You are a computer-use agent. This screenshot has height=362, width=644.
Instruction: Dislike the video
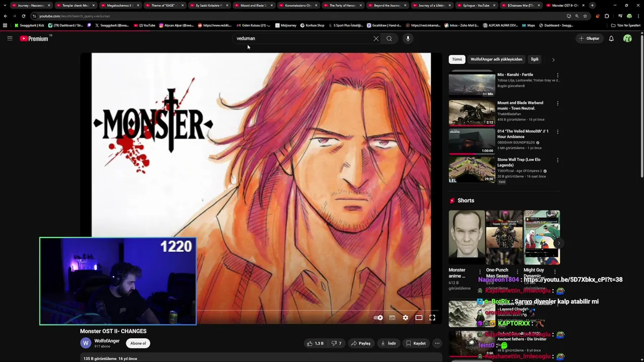click(336, 343)
